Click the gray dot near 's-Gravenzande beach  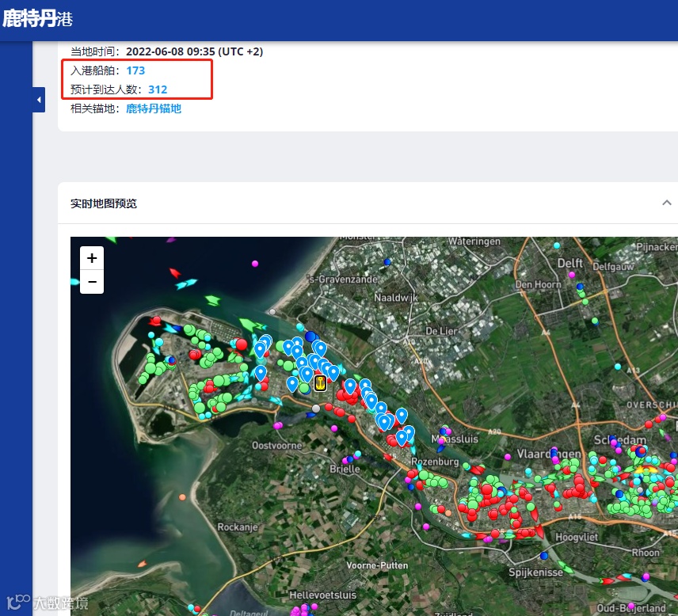point(272,311)
